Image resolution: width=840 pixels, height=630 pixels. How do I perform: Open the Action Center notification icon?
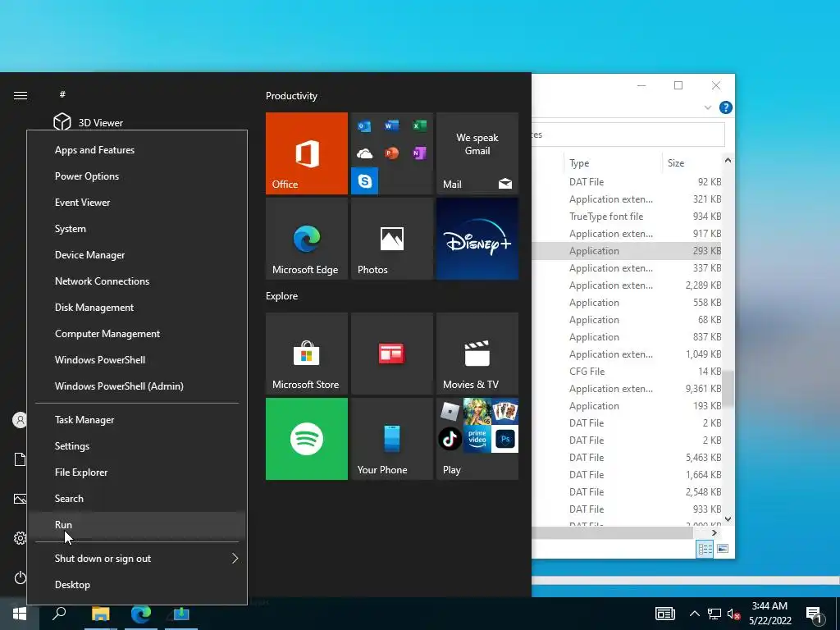[x=814, y=615]
